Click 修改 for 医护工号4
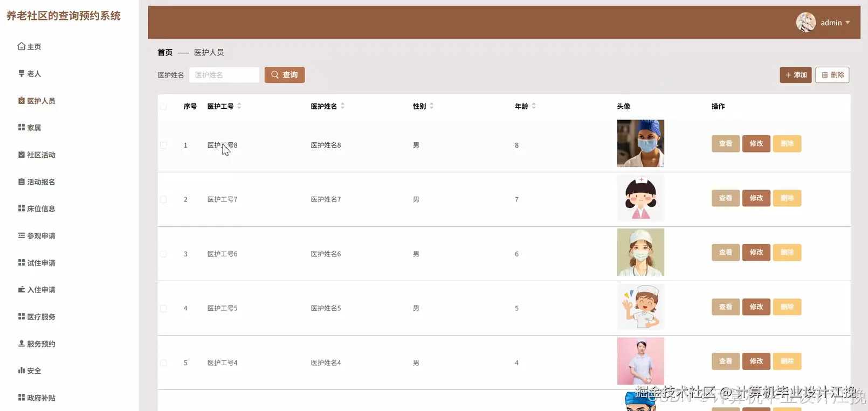 coord(756,361)
